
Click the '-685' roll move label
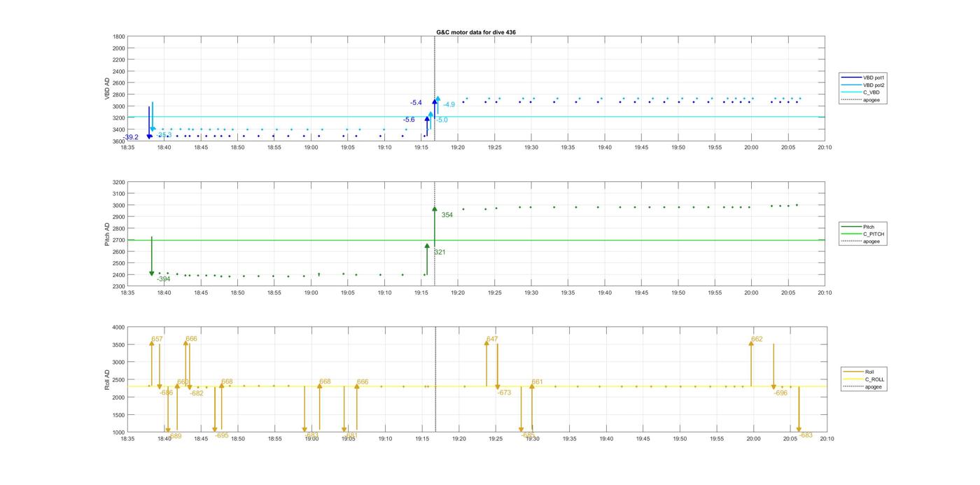pyautogui.click(x=528, y=435)
